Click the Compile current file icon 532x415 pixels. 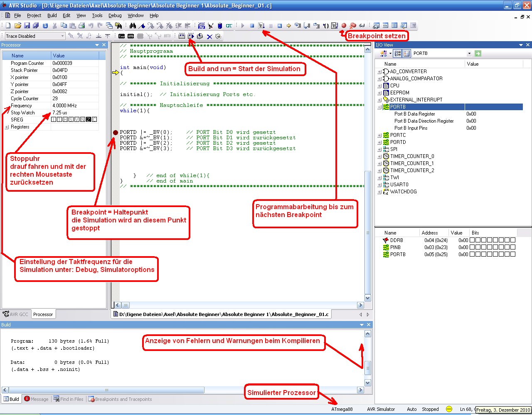200,36
